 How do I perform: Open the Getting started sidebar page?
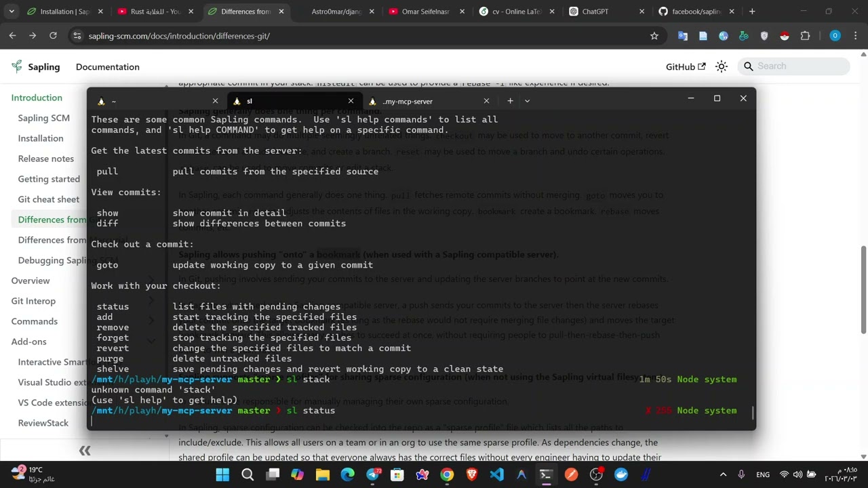(x=49, y=179)
